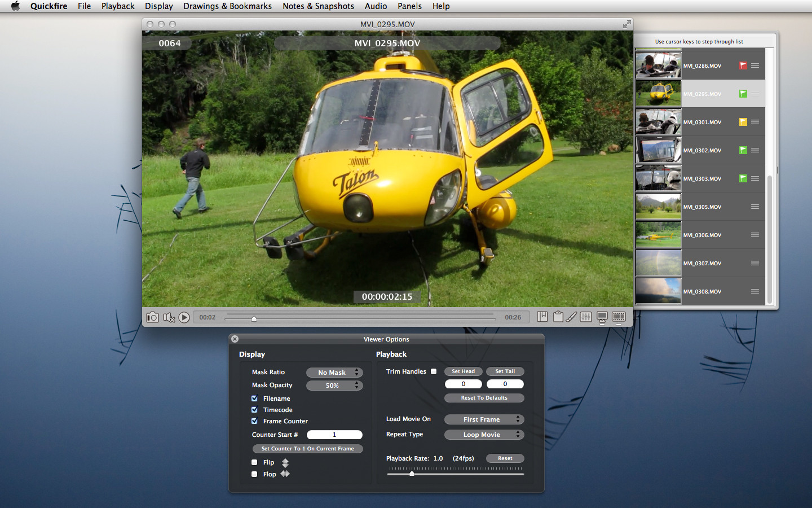Open the Mask Ratio dropdown

[x=334, y=373]
